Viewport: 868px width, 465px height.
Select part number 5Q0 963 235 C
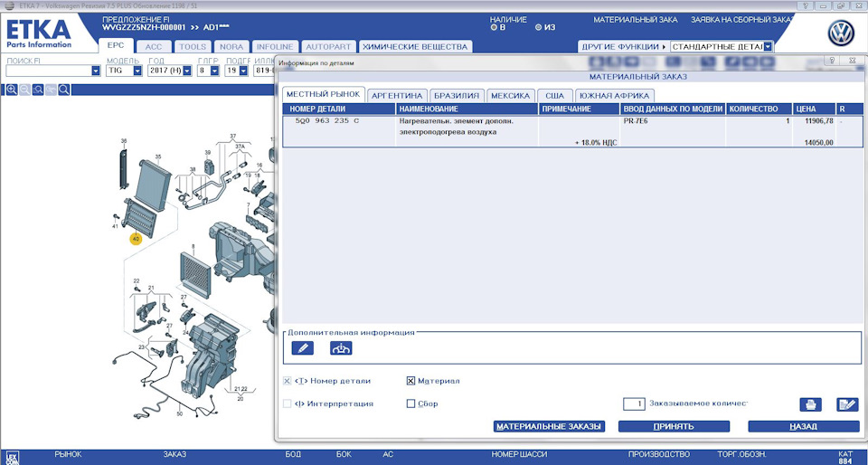tap(326, 120)
